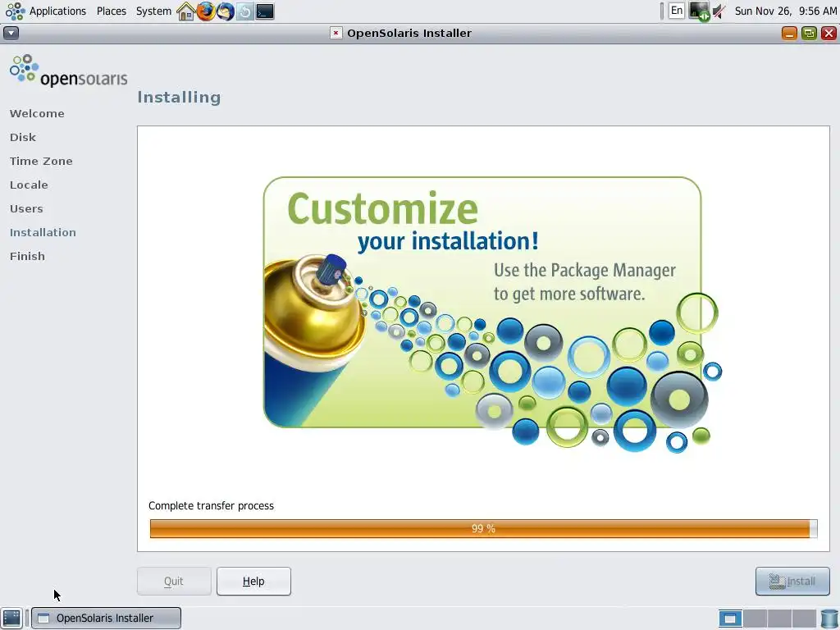
Task: Open the Places menu
Action: click(112, 11)
